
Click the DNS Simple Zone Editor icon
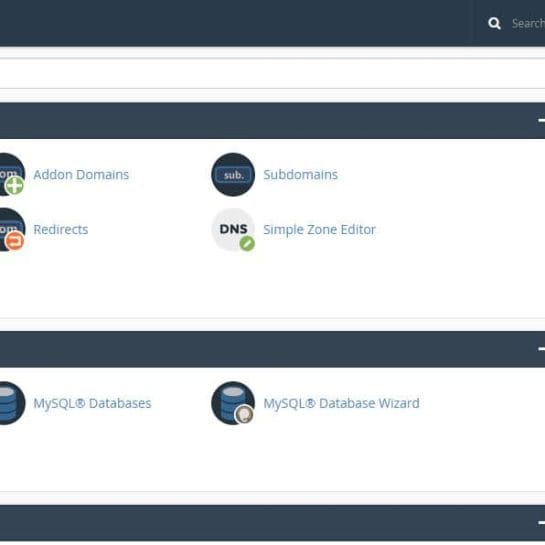pos(233,229)
